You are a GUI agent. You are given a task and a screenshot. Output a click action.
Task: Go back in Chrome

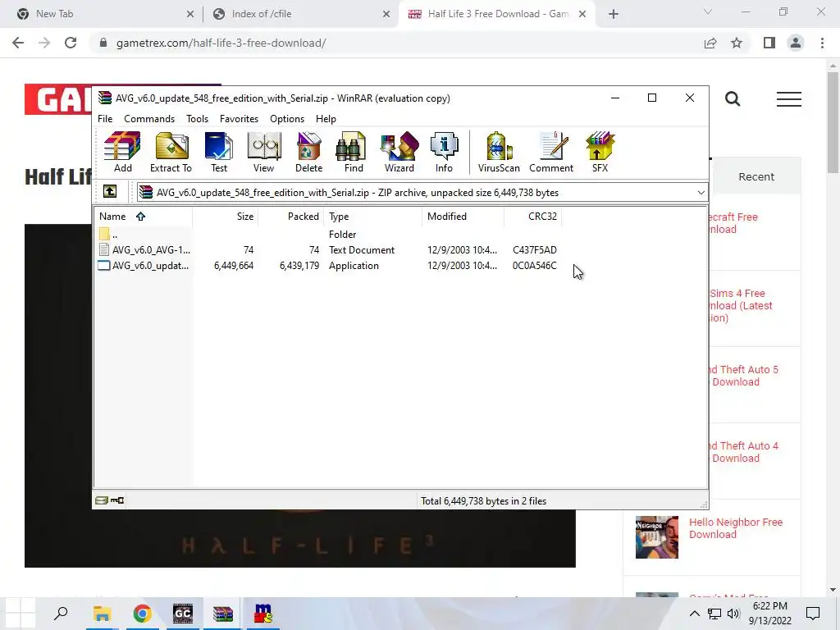tap(18, 43)
